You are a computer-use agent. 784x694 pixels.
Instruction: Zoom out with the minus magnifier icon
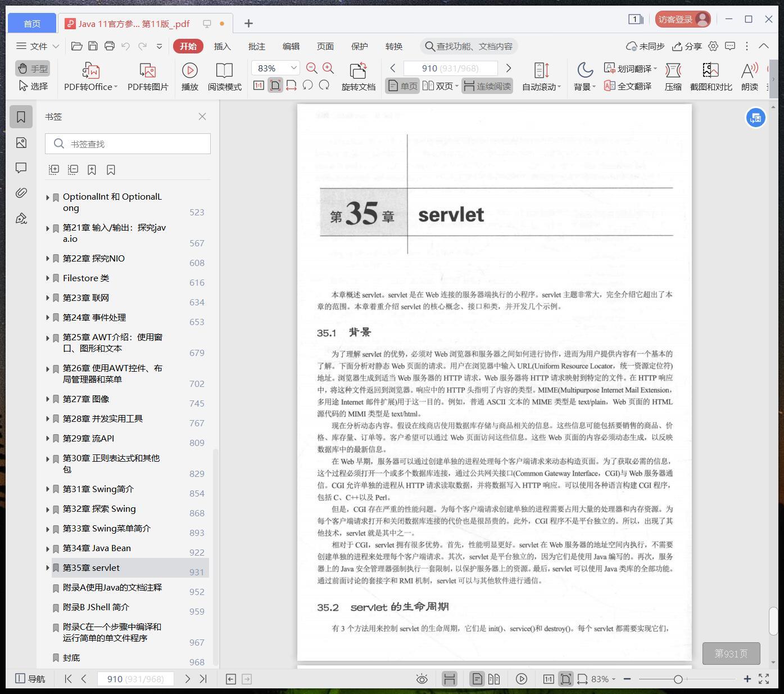[x=312, y=68]
